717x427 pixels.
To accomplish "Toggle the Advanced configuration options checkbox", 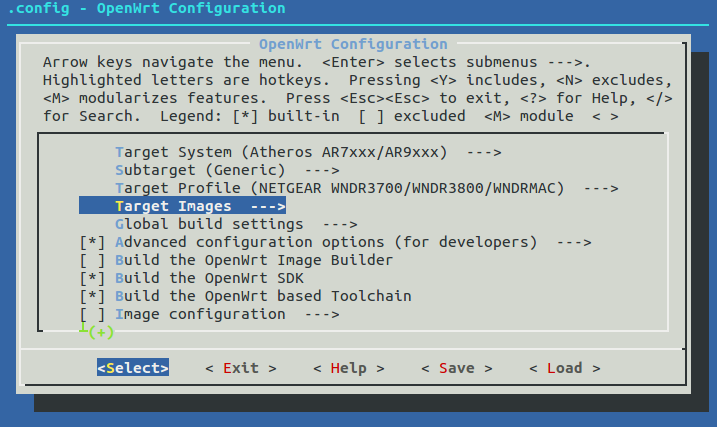I will 92,243.
